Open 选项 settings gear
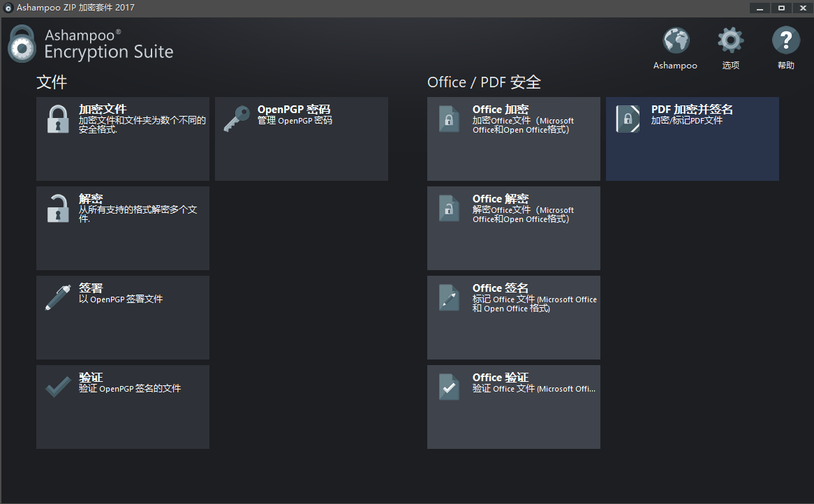Screen dimensions: 814x504 [731, 40]
